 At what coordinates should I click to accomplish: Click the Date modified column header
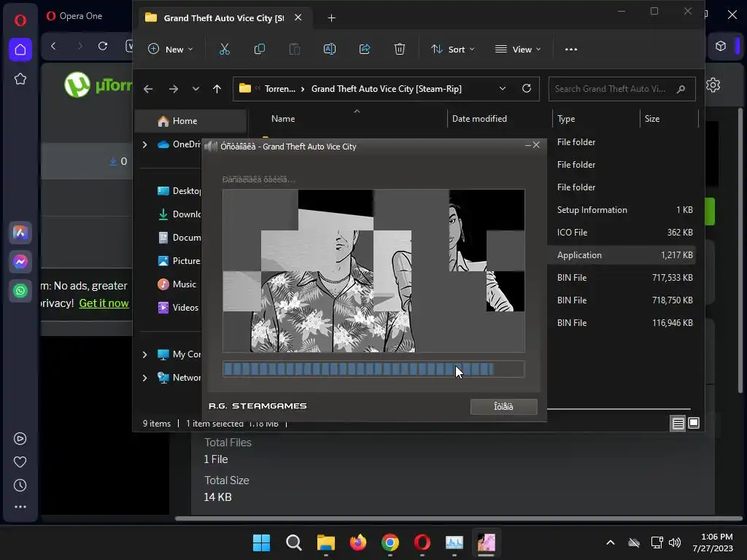click(x=479, y=119)
